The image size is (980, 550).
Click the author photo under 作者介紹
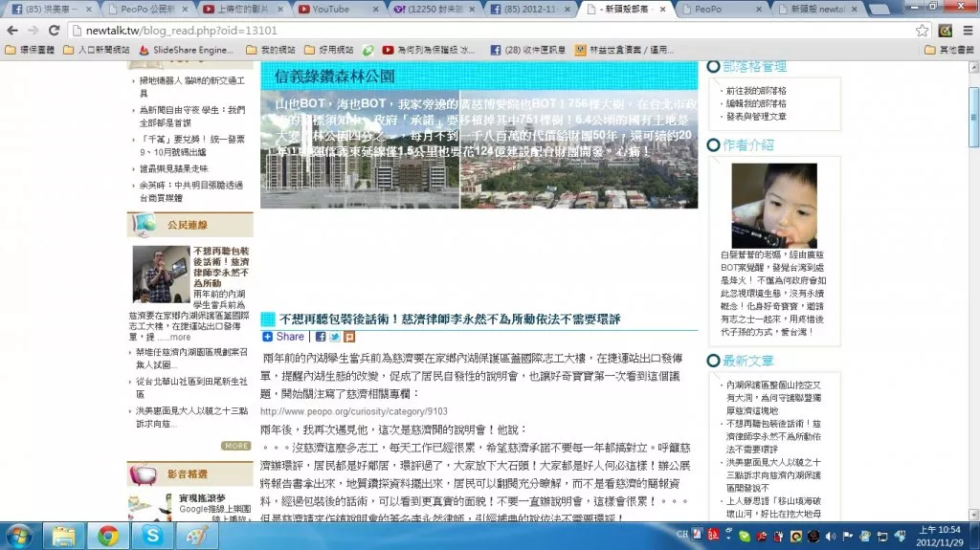(x=773, y=206)
